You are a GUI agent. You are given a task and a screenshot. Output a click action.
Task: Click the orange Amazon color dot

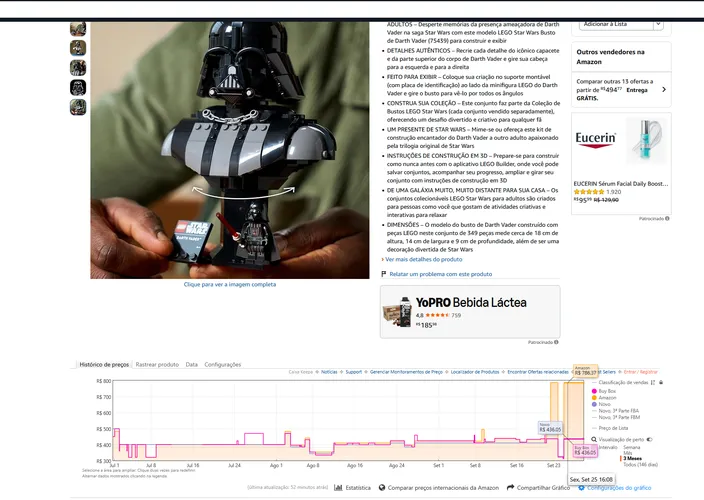tap(594, 398)
